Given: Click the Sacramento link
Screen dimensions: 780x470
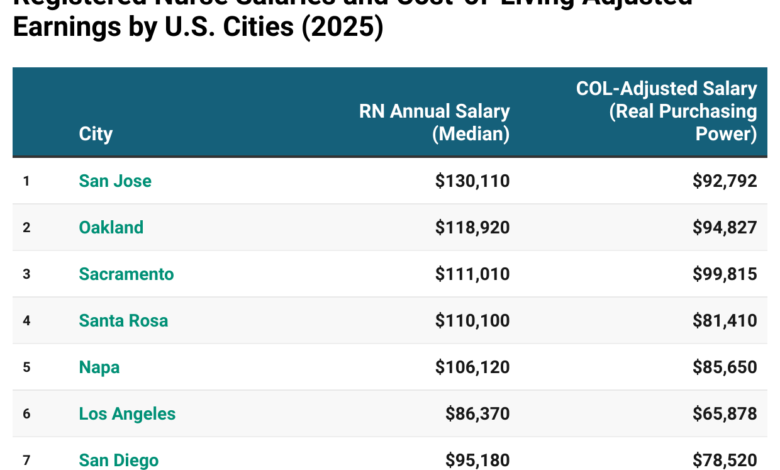Looking at the screenshot, I should pyautogui.click(x=126, y=274).
